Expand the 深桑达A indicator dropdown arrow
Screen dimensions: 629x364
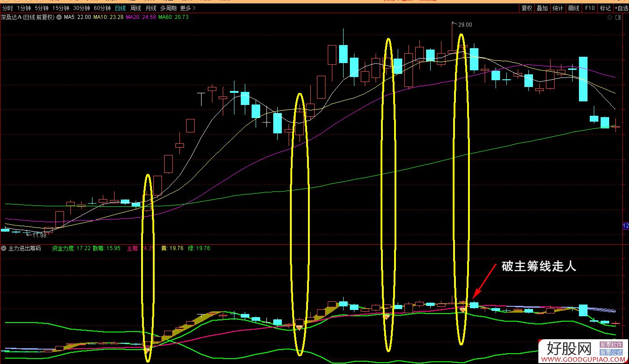click(59, 17)
